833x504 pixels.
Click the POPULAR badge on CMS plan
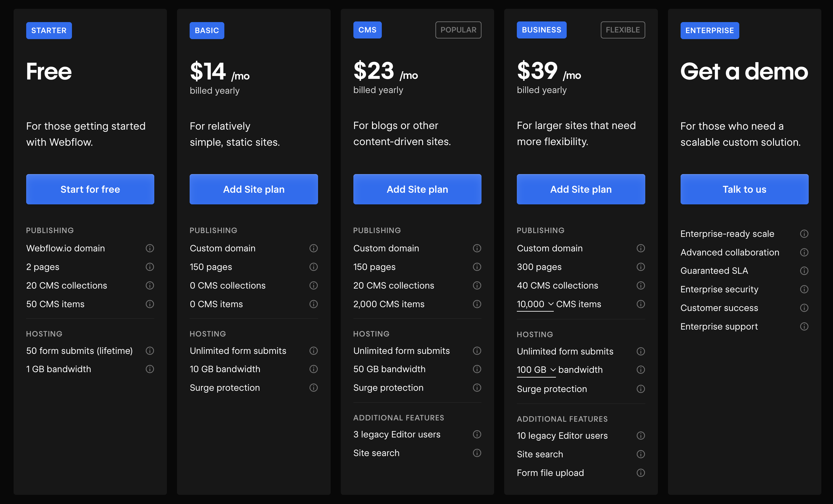tap(458, 30)
